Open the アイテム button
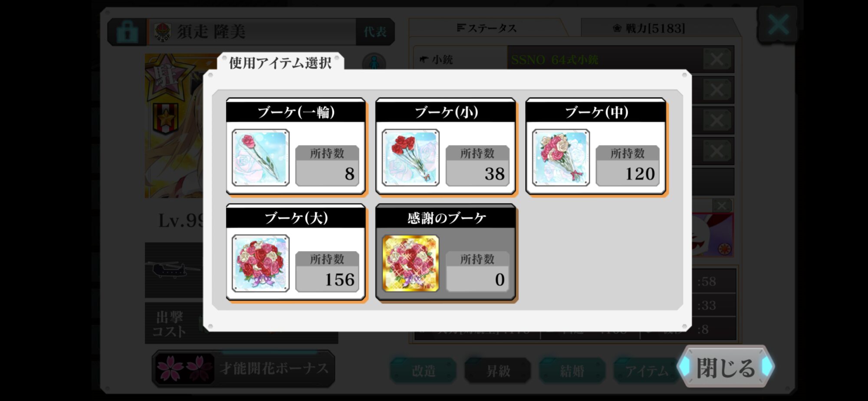 [647, 371]
